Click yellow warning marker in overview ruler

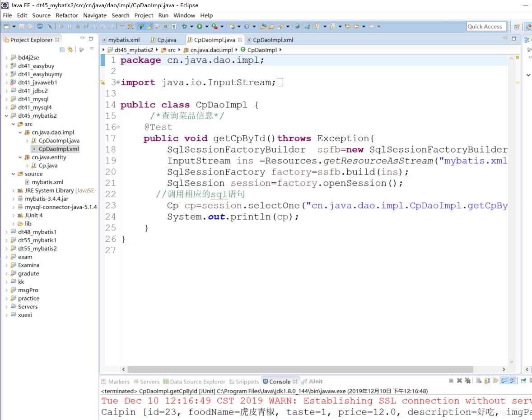pos(518,83)
